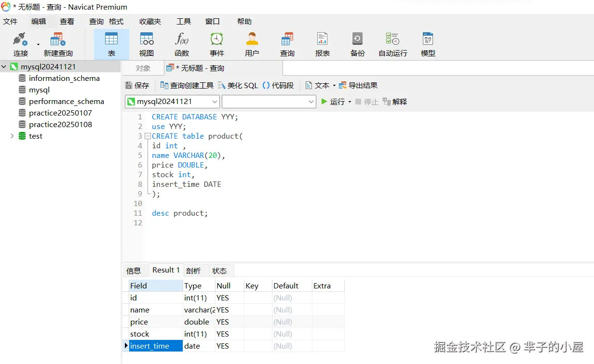Viewport: 594px width, 364px height.
Task: Select the practice20250108 database
Action: pos(60,125)
